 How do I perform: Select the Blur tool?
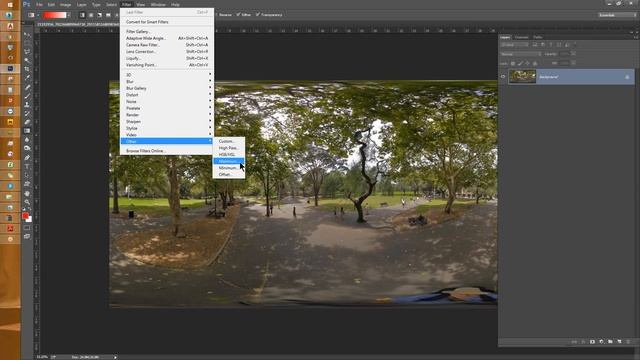pos(27,140)
